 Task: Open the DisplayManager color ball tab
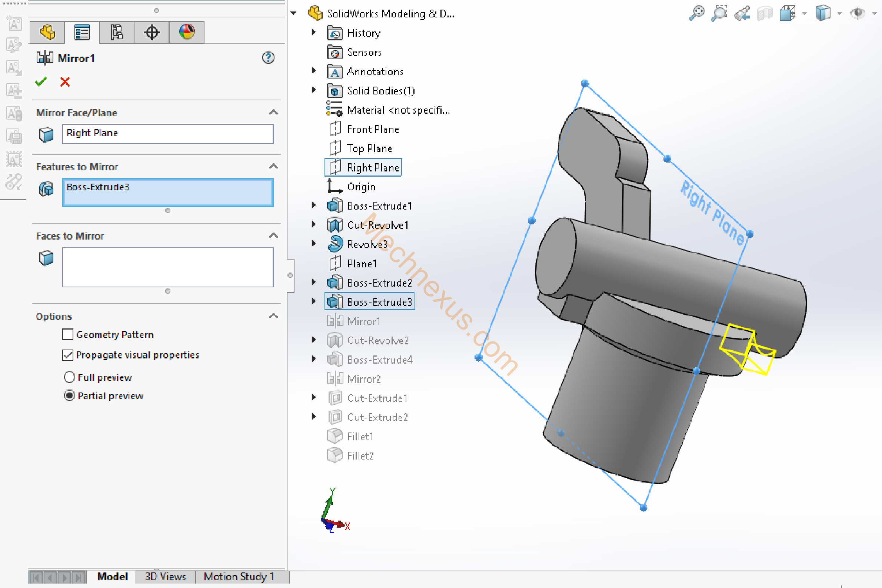[x=187, y=33]
